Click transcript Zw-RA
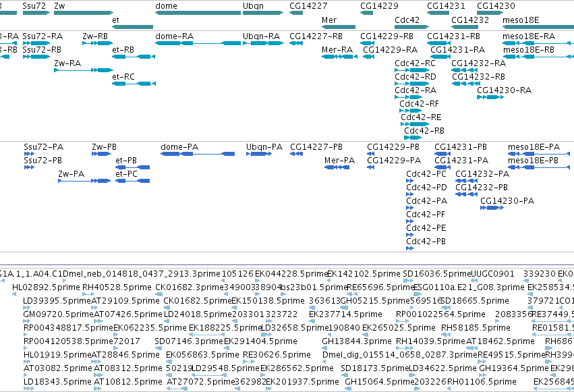The height and width of the screenshot is (392, 574). (x=84, y=70)
